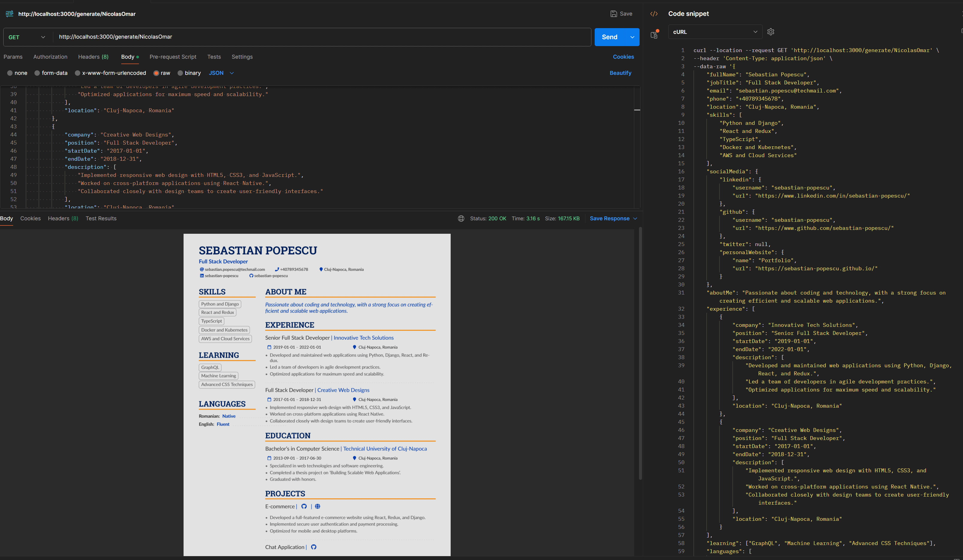Select the form-data radio button

37,73
